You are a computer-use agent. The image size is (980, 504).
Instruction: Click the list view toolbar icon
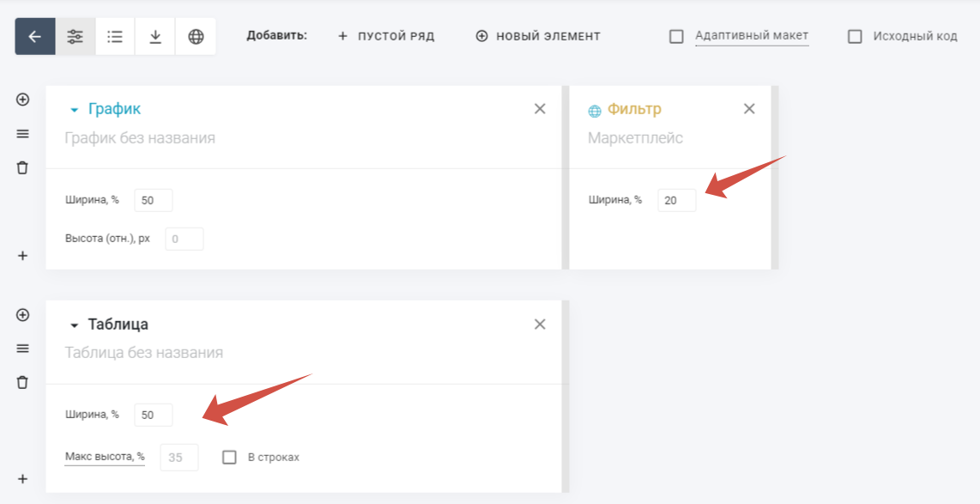(115, 36)
